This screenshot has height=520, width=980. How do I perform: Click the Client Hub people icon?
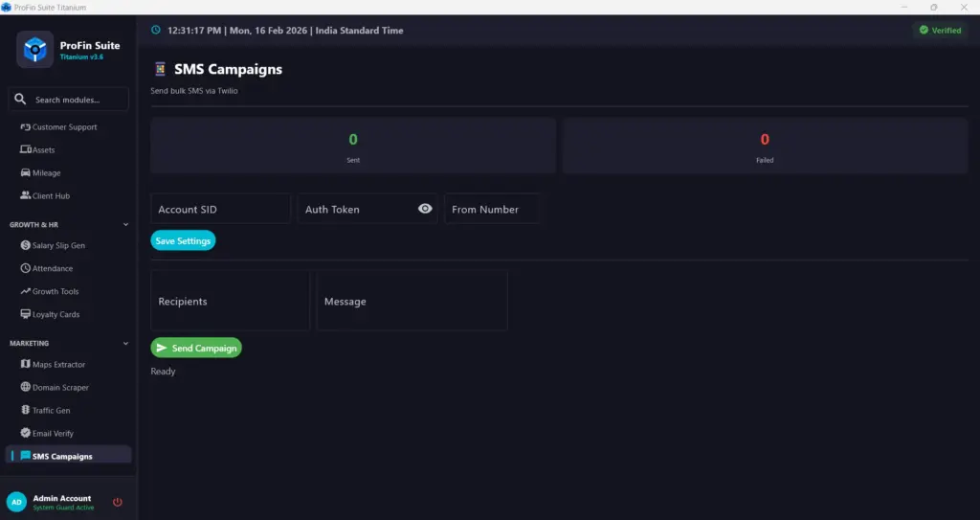[25, 195]
